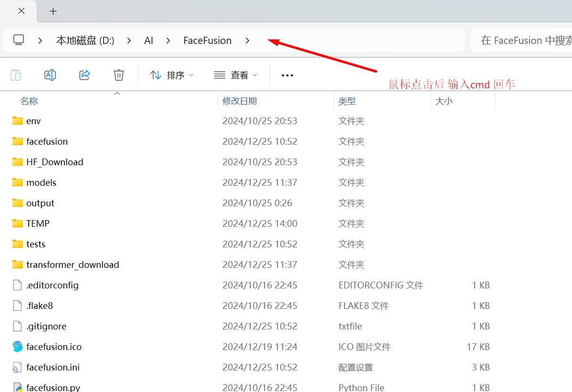Click the FaceFusion breadcrumb segment
Image resolution: width=572 pixels, height=392 pixels.
[x=207, y=41]
